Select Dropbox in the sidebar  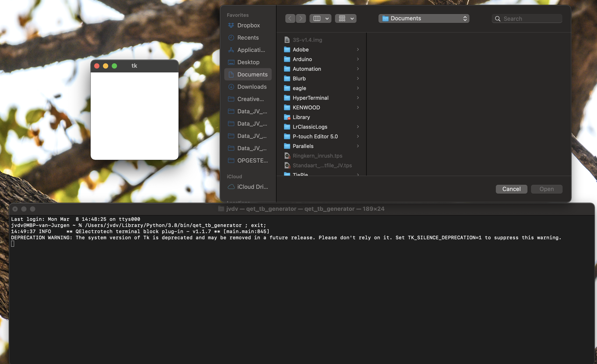click(x=248, y=25)
